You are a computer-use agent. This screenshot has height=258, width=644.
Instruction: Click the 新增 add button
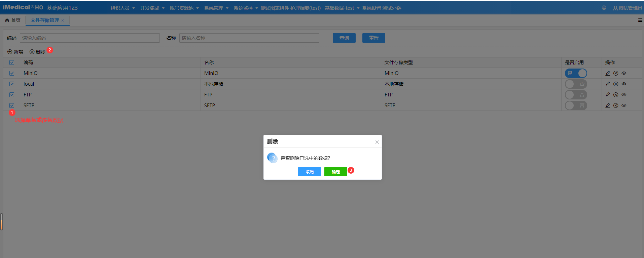15,52
